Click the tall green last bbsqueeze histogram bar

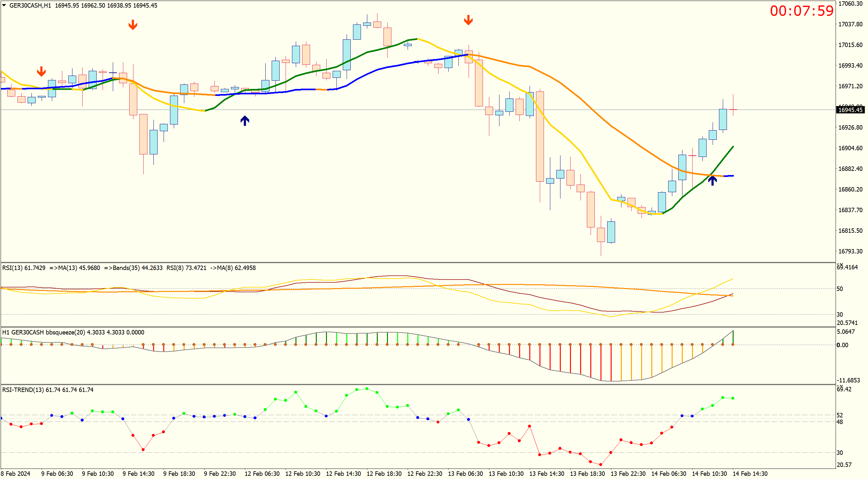click(x=733, y=337)
